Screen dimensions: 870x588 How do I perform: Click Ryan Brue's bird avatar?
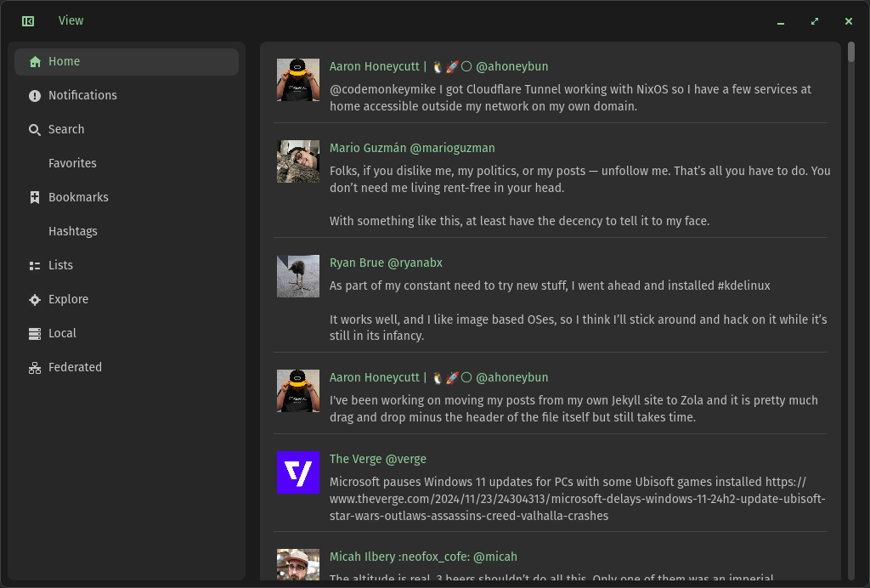pos(298,276)
